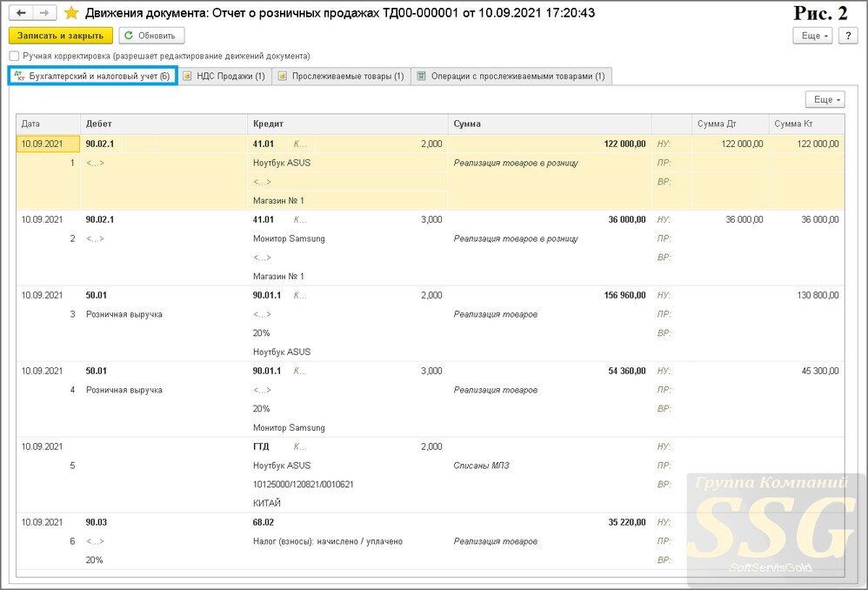Image resolution: width=868 pixels, height=590 pixels.
Task: Click the refresh icon on Обновить button
Action: click(129, 36)
